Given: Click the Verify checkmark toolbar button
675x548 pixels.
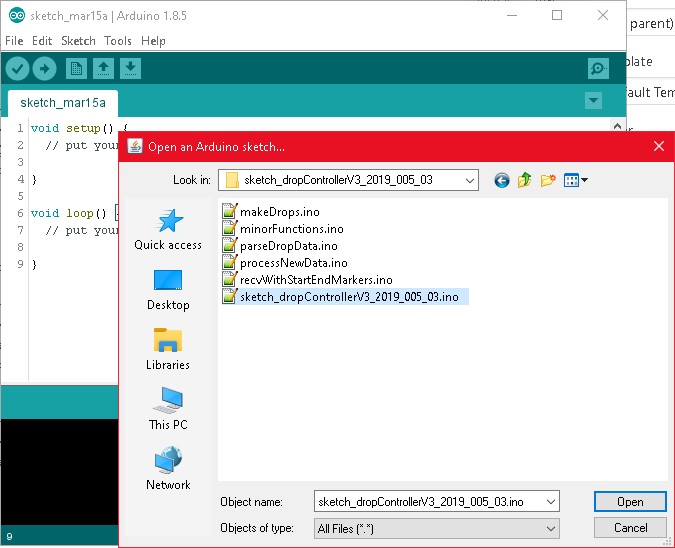Looking at the screenshot, I should click(x=17, y=68).
